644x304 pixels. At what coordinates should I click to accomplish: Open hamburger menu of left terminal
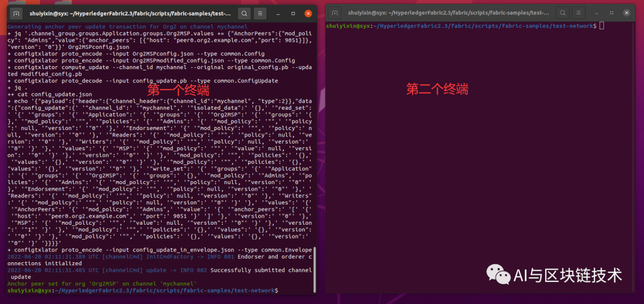point(261,13)
